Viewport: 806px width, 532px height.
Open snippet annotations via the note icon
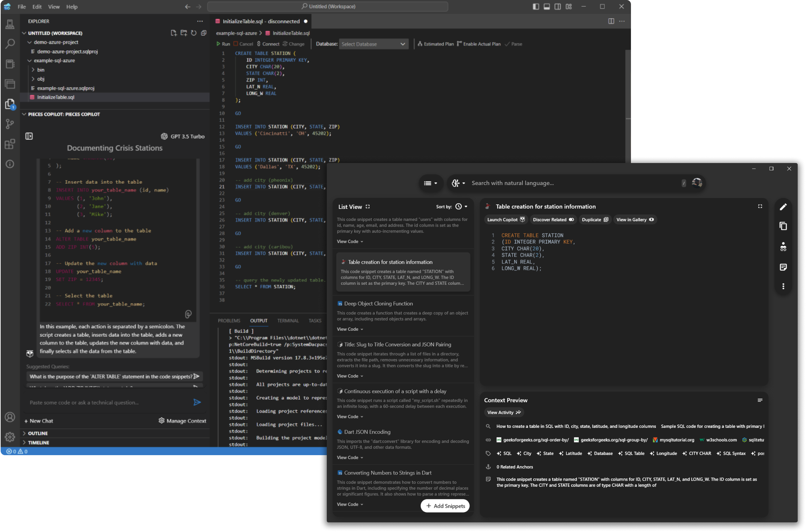pos(784,267)
